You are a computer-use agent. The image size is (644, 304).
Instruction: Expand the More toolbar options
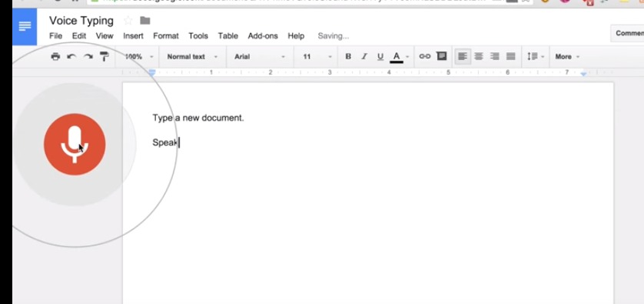(x=567, y=57)
